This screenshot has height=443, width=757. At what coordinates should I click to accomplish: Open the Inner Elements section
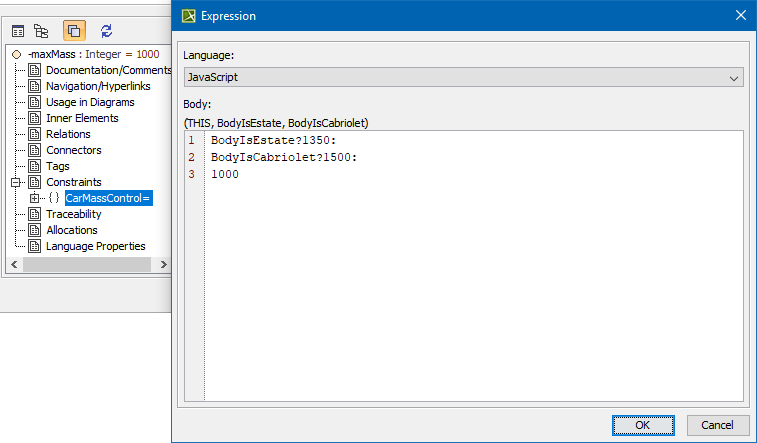point(82,118)
